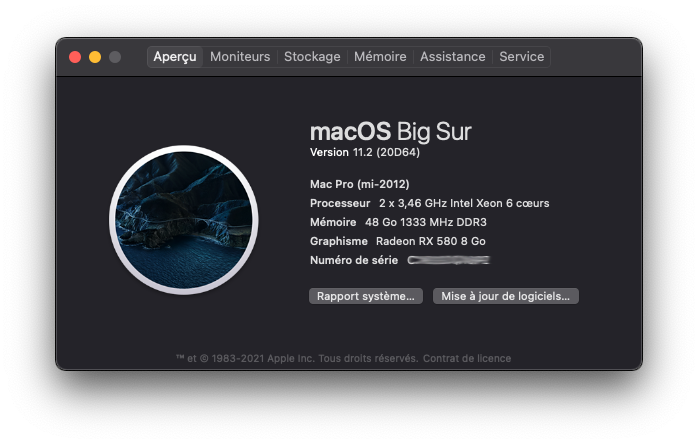Viewport: 698px width, 444px height.
Task: Click the macOS Big Sur title
Action: click(390, 132)
